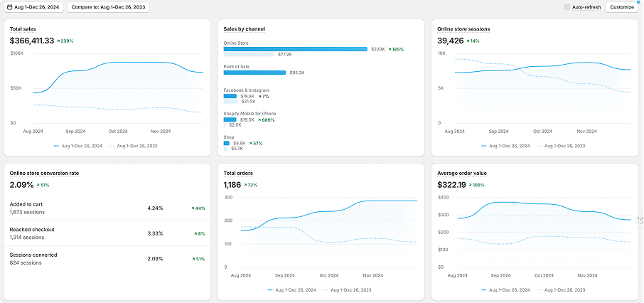Click the green trend arrow beside Total sales 239%
The width and height of the screenshot is (644, 303).
pyautogui.click(x=59, y=41)
